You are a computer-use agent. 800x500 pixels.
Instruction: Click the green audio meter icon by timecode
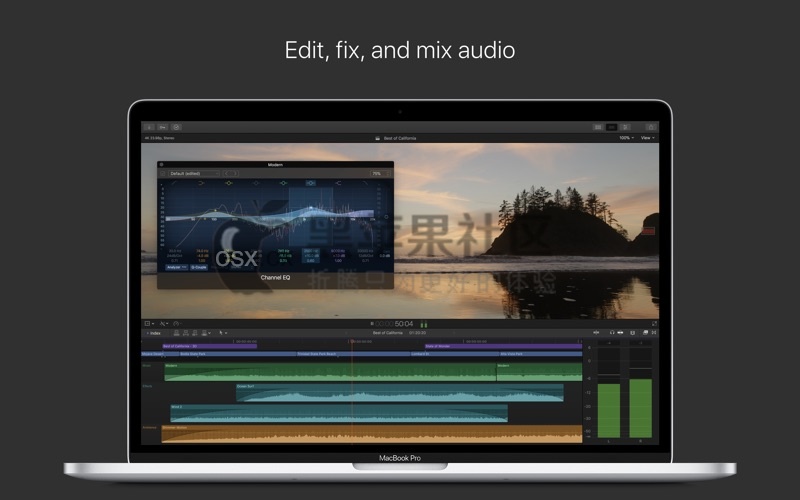tap(423, 324)
